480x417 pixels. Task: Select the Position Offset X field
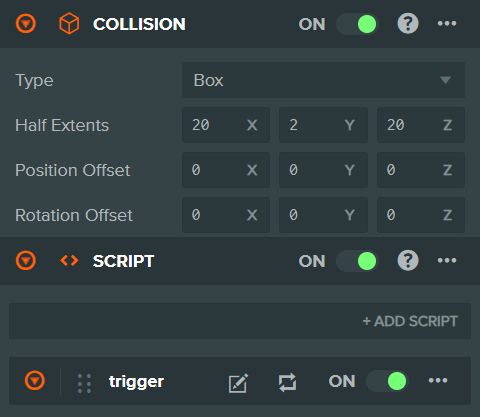click(226, 170)
